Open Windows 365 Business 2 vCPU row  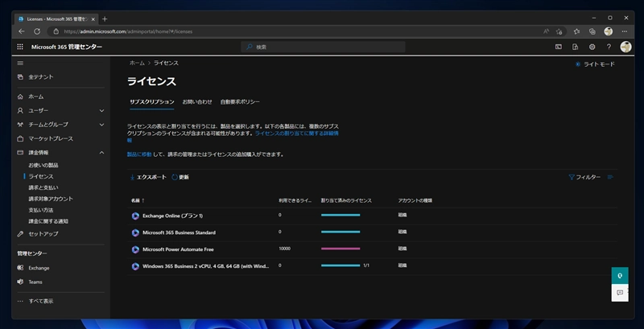372,266
